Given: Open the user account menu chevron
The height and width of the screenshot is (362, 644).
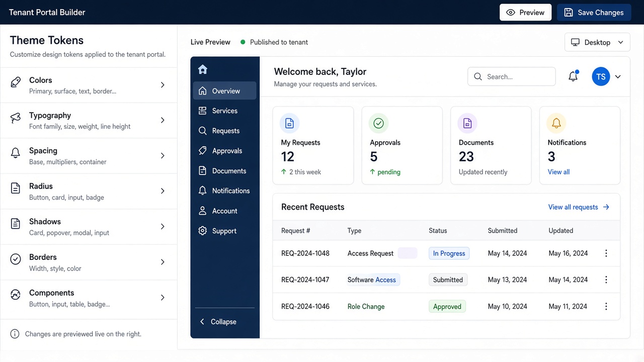Looking at the screenshot, I should [x=618, y=77].
